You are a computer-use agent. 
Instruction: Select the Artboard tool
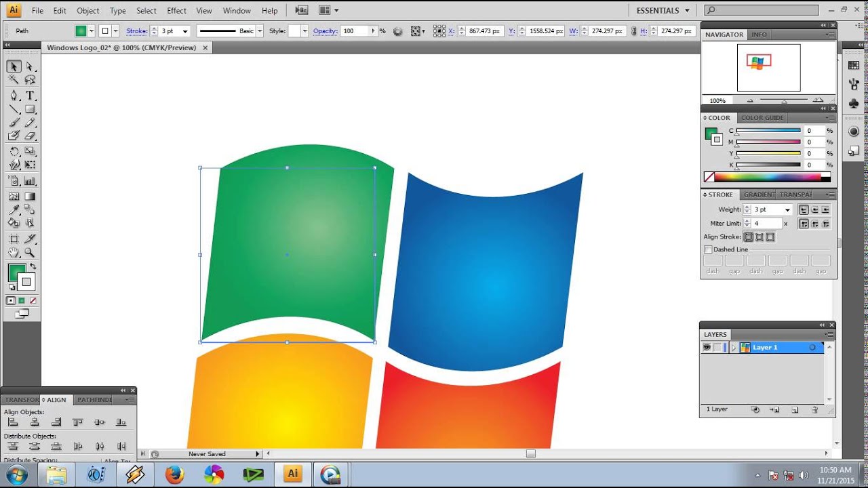(x=14, y=239)
